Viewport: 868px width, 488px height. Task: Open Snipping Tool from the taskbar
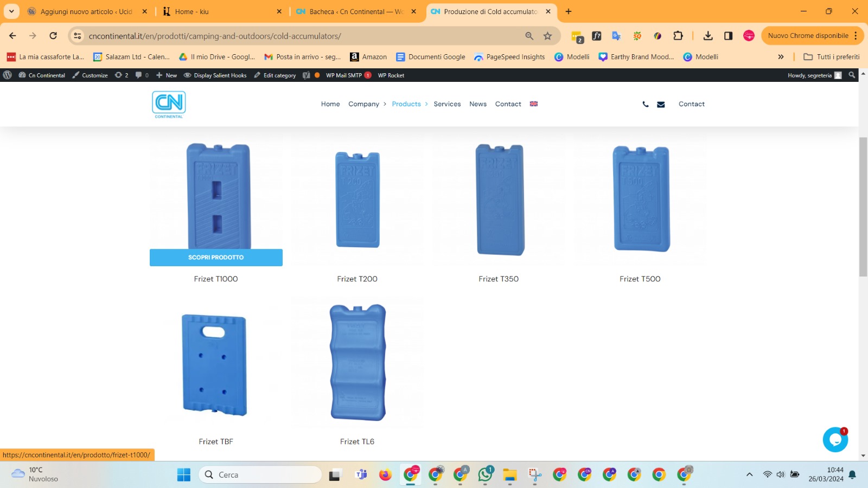tap(535, 475)
